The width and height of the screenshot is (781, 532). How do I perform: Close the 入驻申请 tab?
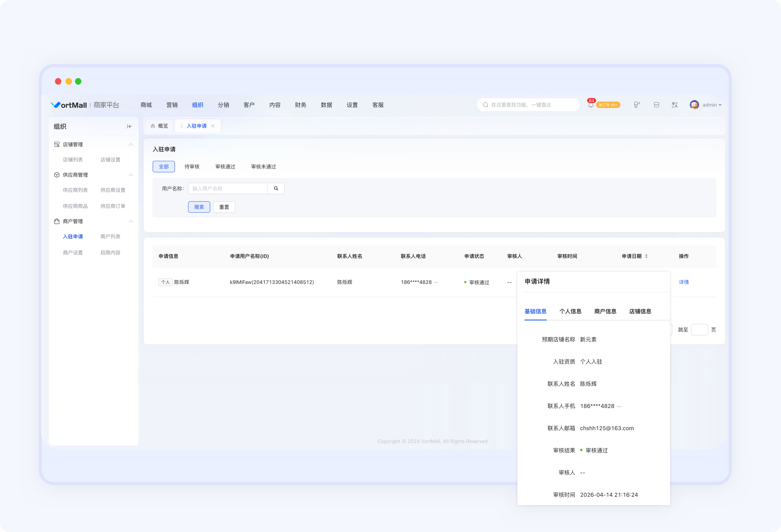(x=213, y=126)
